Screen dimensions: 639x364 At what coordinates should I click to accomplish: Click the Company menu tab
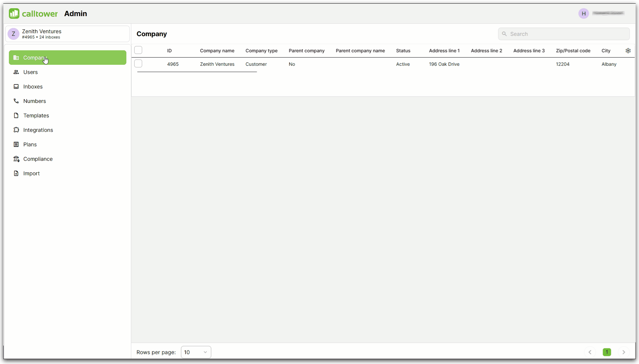67,58
